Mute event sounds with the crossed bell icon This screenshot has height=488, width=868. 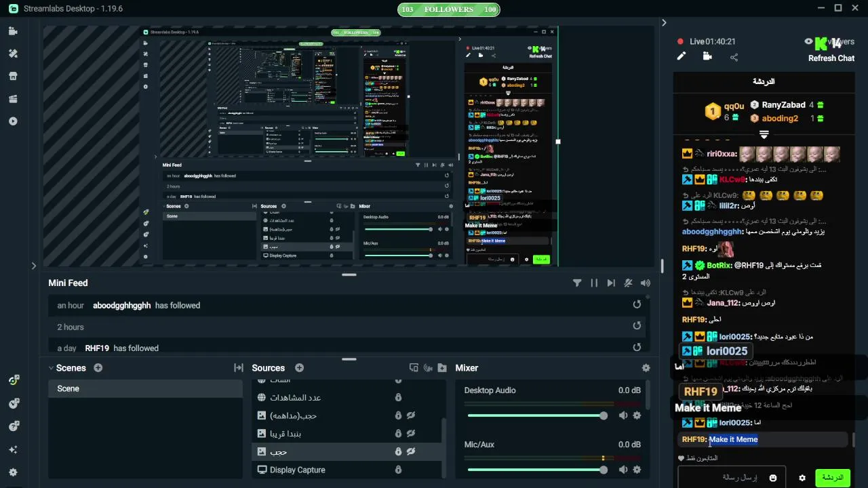point(629,283)
